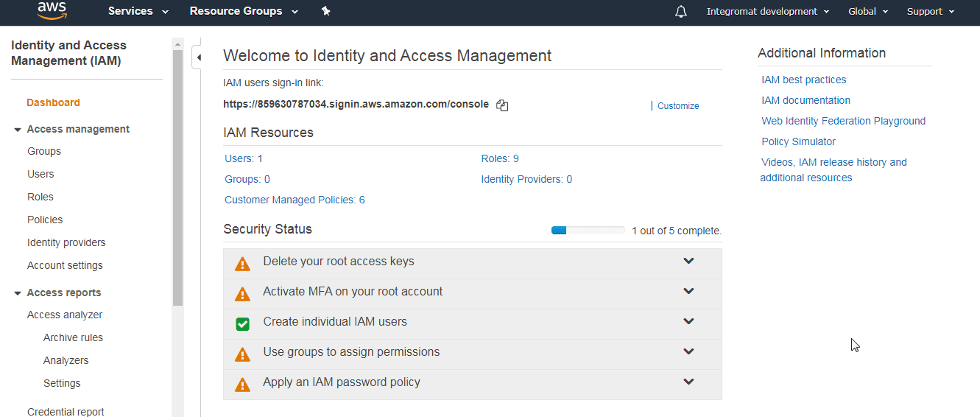Click warning icon beside Apply an IAM password policy
The image size is (980, 417).
(x=242, y=385)
